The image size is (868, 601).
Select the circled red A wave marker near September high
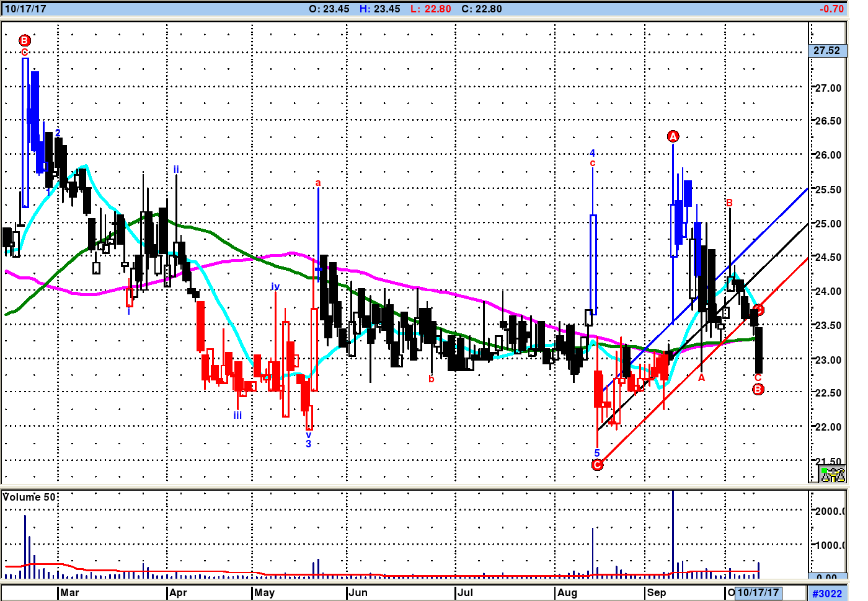click(673, 136)
